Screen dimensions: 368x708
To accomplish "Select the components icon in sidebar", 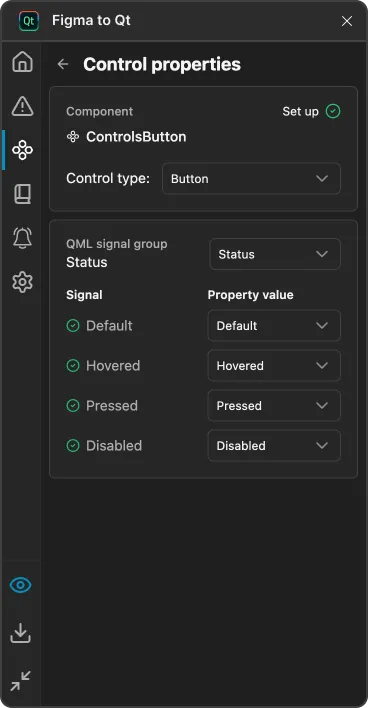I will pyautogui.click(x=23, y=150).
